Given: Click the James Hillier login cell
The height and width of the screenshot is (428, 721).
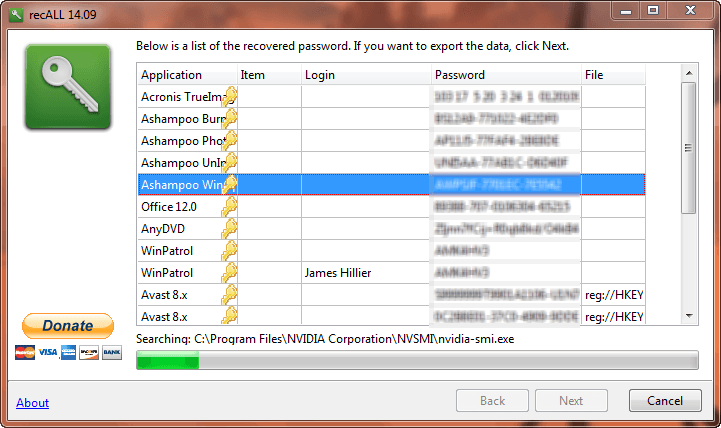Looking at the screenshot, I should [366, 273].
